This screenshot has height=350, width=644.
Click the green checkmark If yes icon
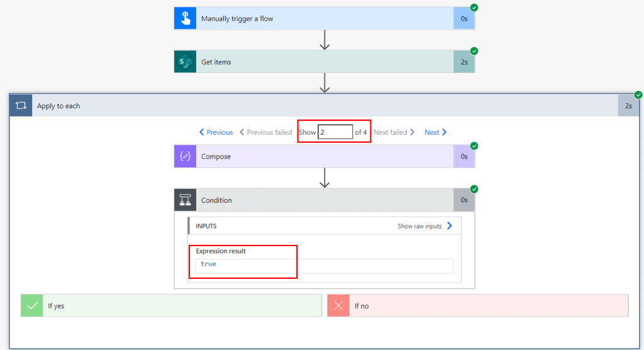tap(32, 305)
